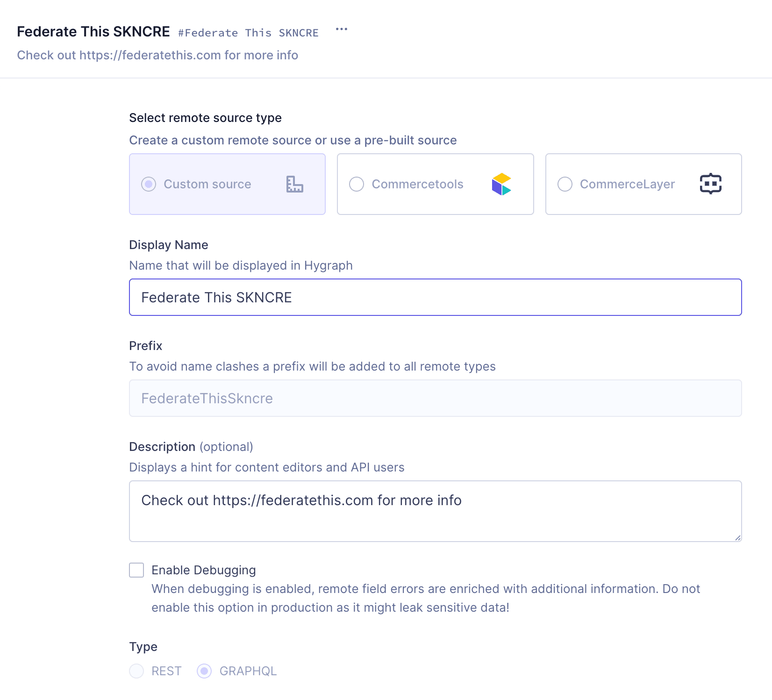Viewport: 772px width, 700px height.
Task: Click the Federate This SKNCRE page title
Action: pos(93,31)
